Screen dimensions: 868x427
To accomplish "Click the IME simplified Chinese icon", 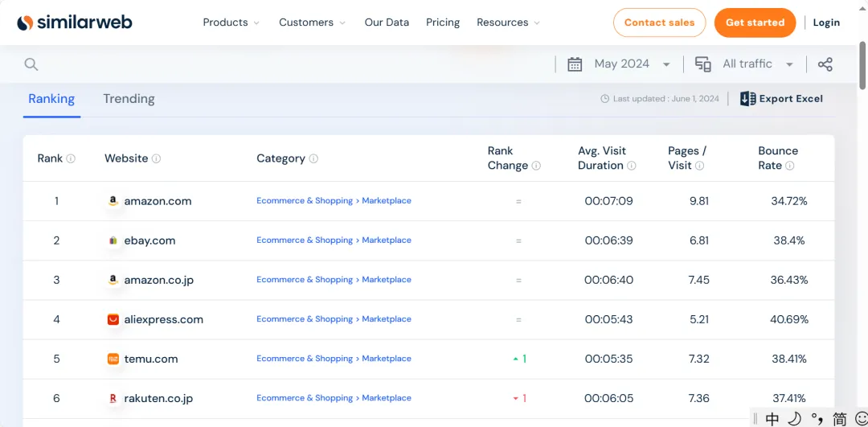I will pos(839,419).
